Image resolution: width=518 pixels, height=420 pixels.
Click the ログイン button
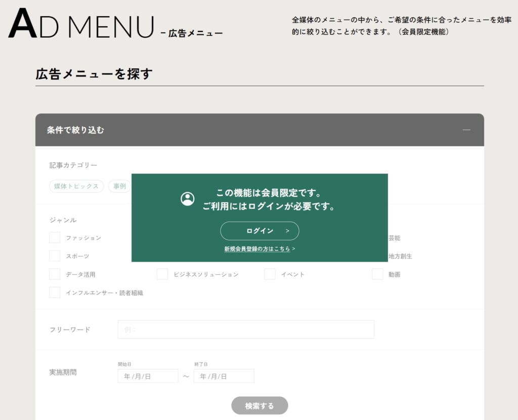pos(260,231)
